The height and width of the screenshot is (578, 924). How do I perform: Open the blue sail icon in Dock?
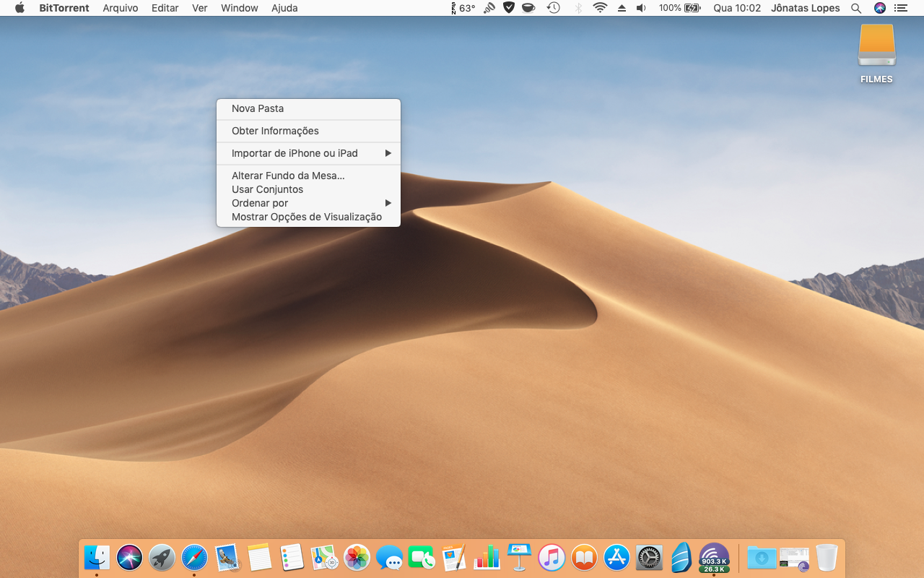(x=681, y=557)
